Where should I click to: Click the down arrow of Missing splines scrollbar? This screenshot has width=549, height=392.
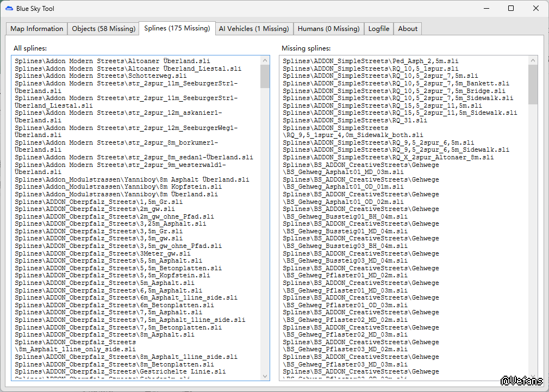click(x=533, y=376)
